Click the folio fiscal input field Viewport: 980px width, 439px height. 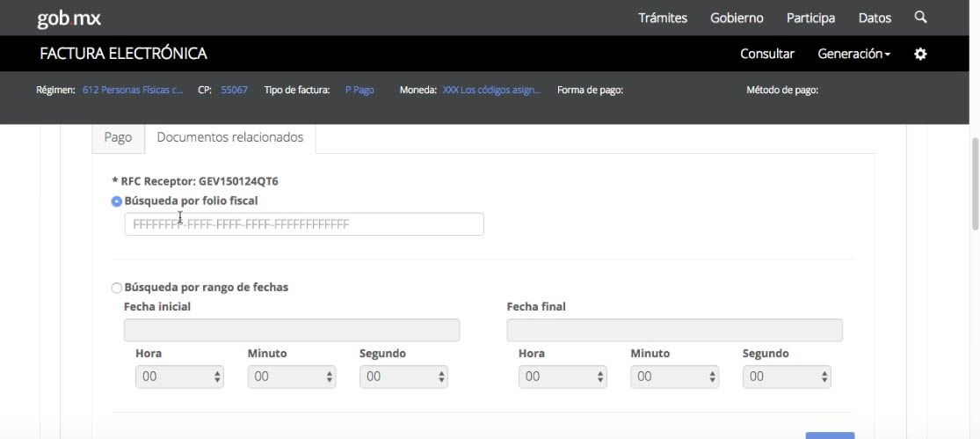tap(304, 225)
